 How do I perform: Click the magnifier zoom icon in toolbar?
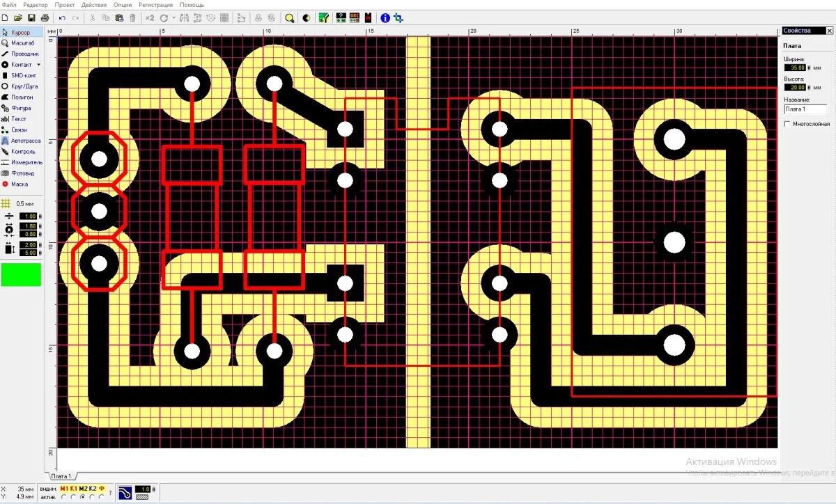[x=288, y=17]
